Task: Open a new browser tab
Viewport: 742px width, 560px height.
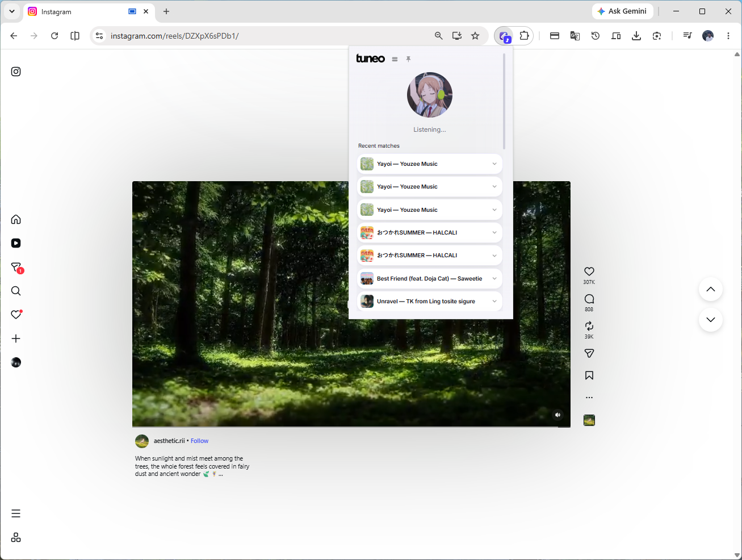Action: (166, 11)
